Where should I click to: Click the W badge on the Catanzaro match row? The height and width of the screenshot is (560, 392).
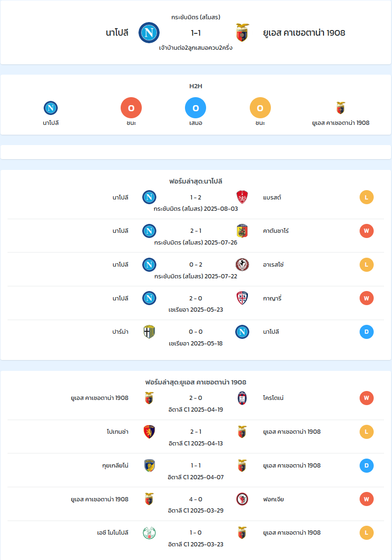367,231
